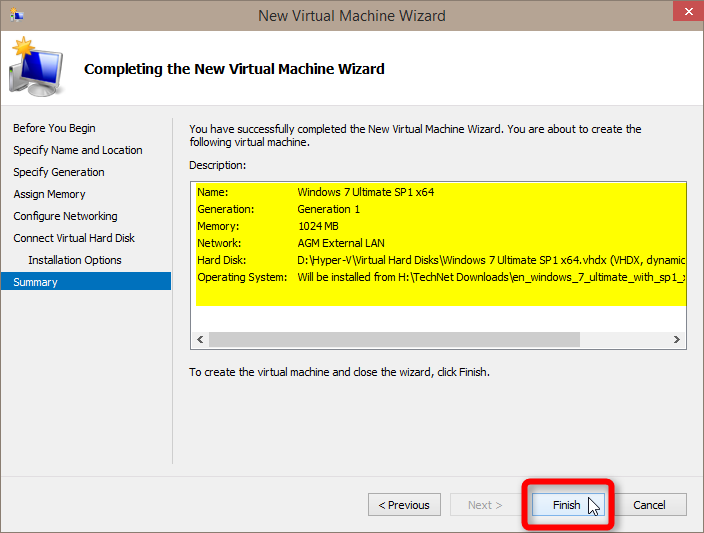Click the Cancel button
This screenshot has width=704, height=533.
click(x=649, y=505)
